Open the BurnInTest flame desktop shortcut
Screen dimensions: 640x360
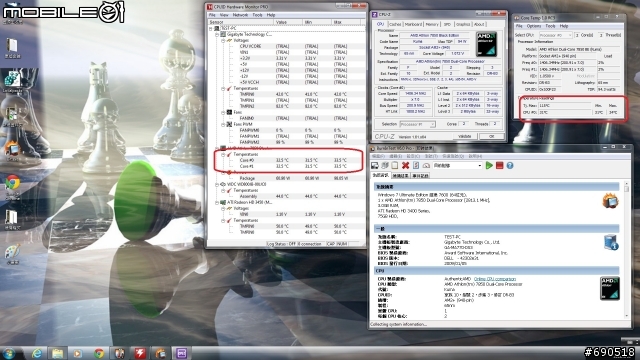click(12, 150)
